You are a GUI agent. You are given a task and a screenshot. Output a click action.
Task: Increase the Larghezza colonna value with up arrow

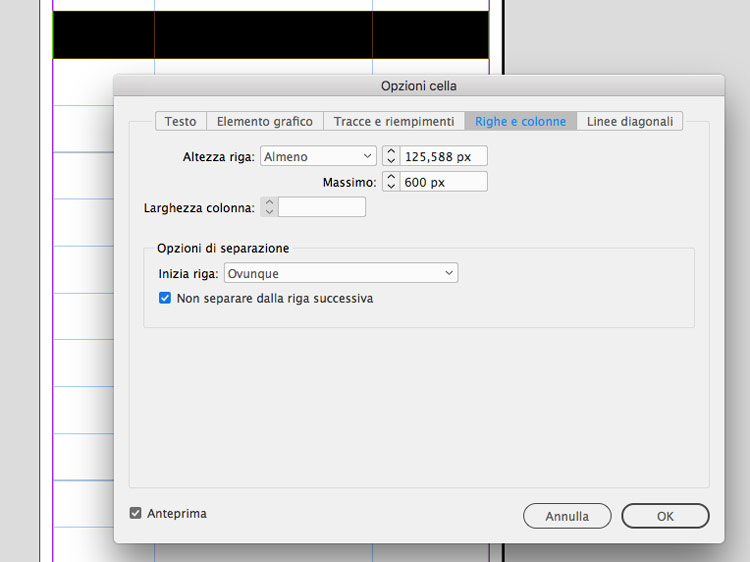pyautogui.click(x=269, y=202)
